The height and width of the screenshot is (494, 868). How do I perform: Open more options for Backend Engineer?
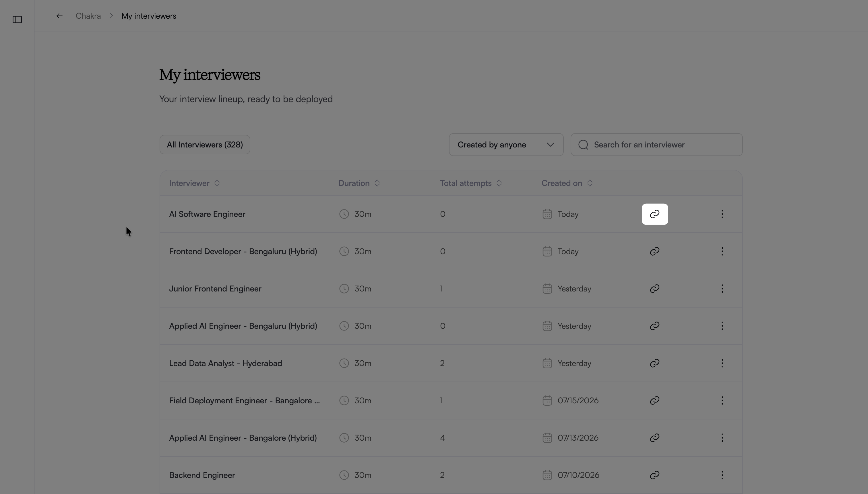[x=722, y=475]
